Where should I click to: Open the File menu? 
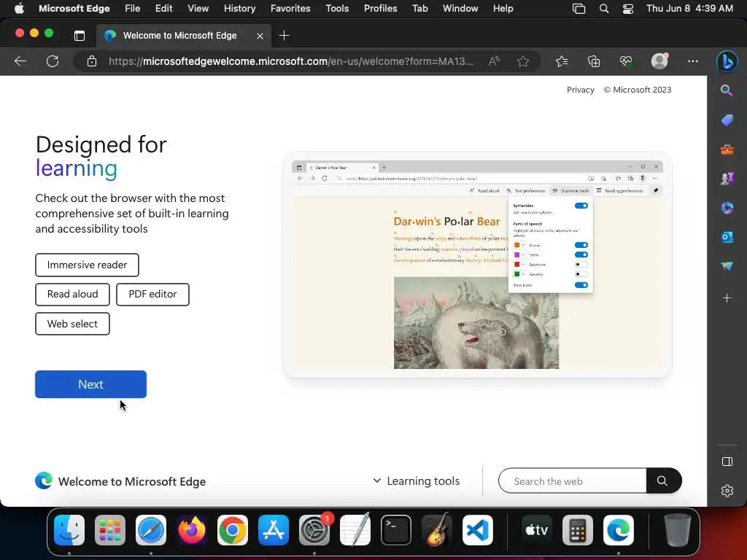point(133,9)
